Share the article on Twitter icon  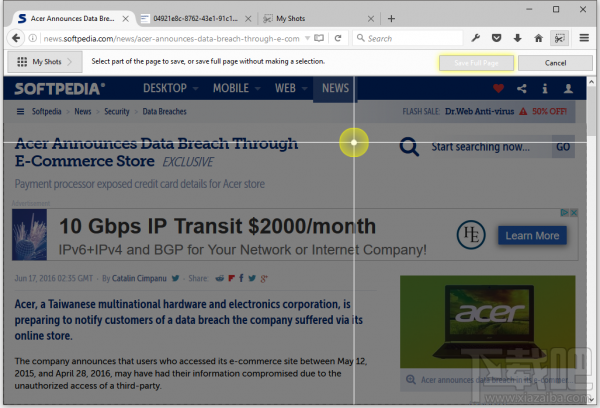252,278
